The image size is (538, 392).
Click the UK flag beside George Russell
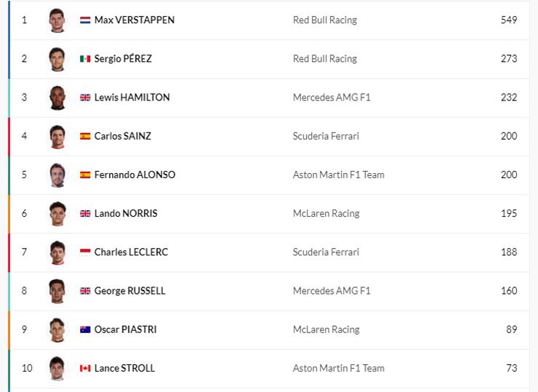coord(85,291)
